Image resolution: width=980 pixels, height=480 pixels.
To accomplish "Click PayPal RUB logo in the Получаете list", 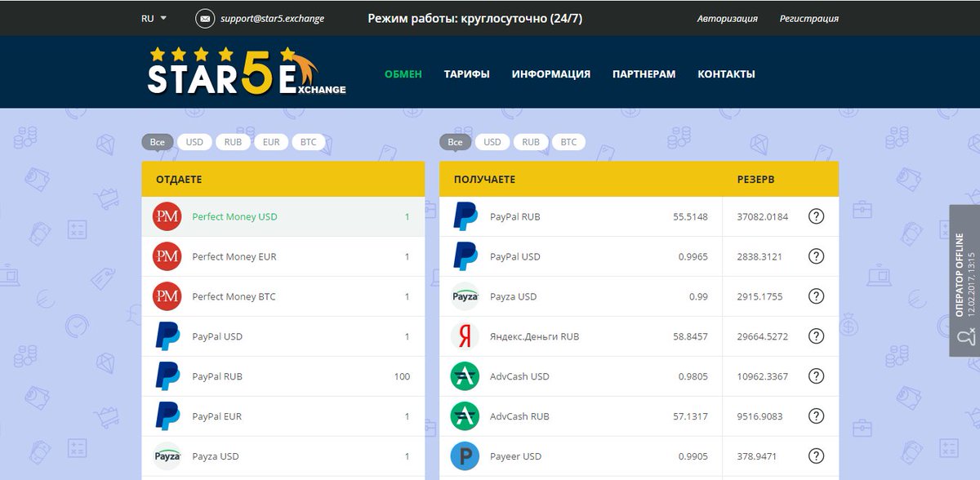I will coord(465,217).
